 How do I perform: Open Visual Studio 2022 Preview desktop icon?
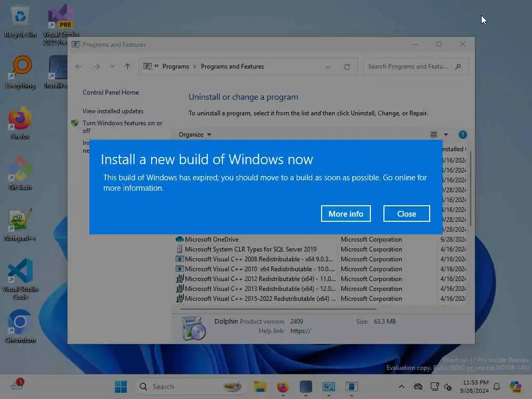[60, 24]
